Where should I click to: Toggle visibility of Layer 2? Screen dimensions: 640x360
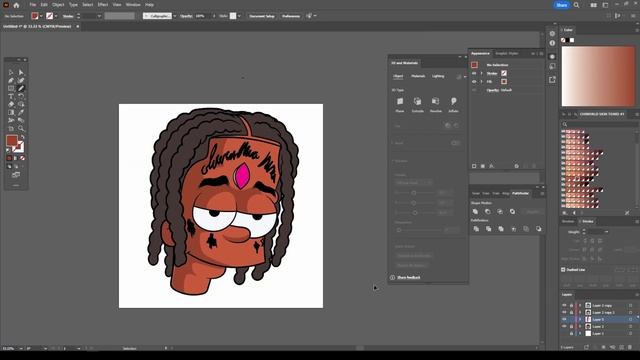564,327
